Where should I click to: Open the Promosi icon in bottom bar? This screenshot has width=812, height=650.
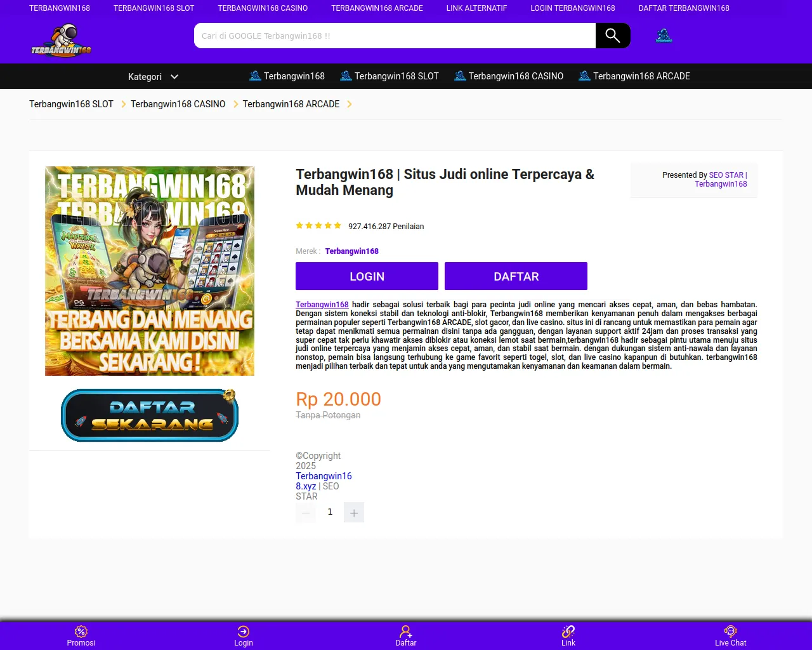(x=81, y=631)
